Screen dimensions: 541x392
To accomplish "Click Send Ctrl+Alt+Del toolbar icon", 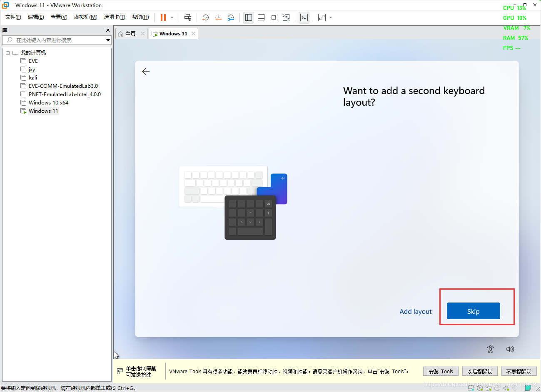I will click(188, 17).
